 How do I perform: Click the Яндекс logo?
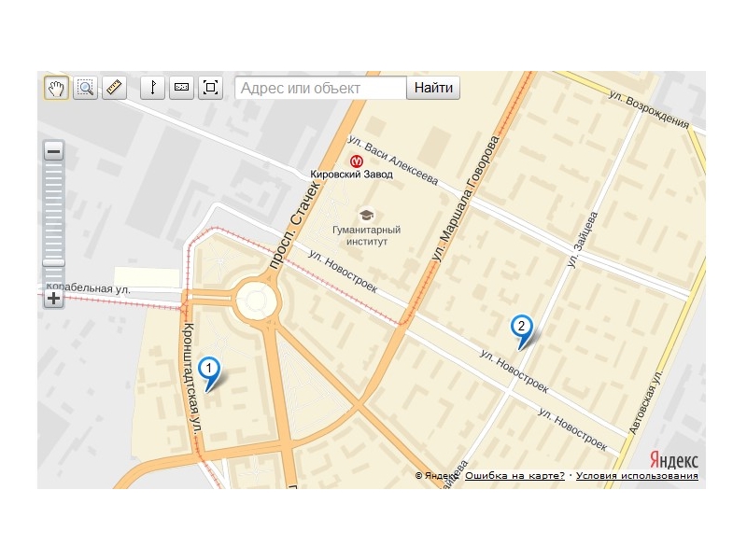[673, 460]
